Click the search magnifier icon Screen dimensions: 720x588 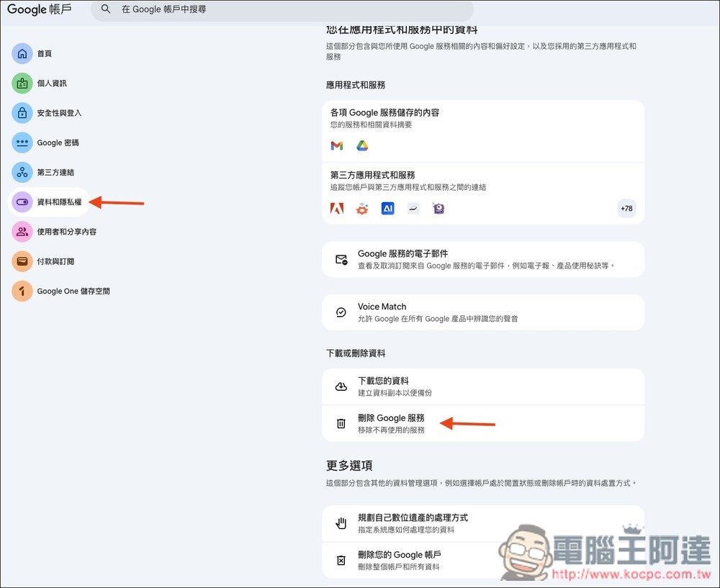tap(106, 9)
